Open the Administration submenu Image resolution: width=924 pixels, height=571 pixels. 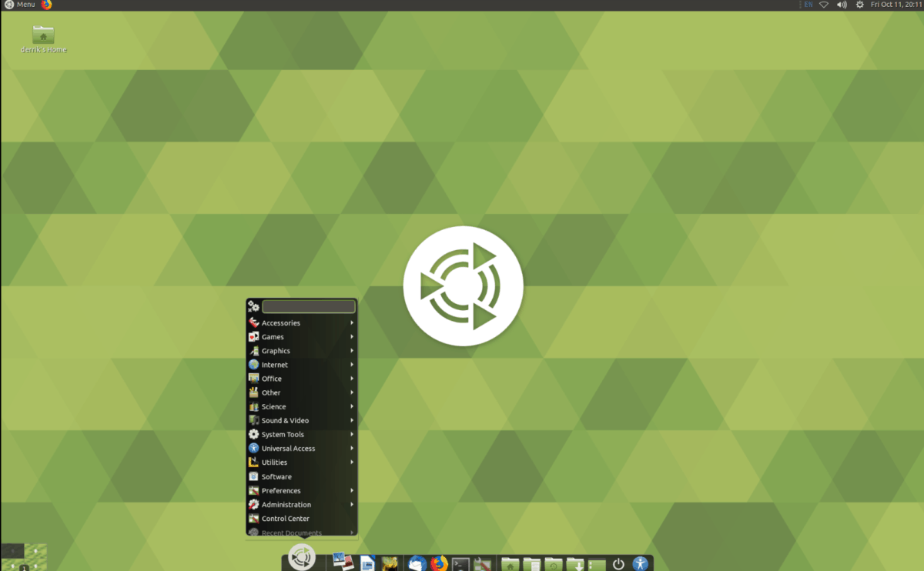302,505
